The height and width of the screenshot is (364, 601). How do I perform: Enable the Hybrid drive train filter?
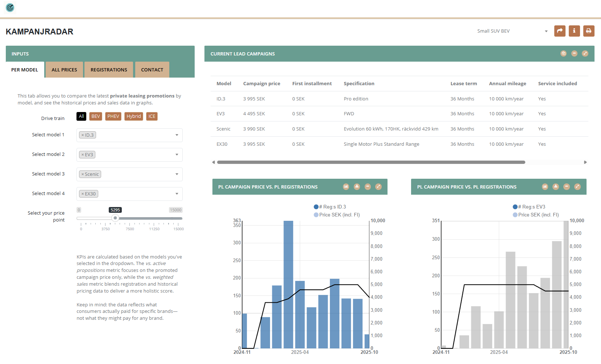133,116
